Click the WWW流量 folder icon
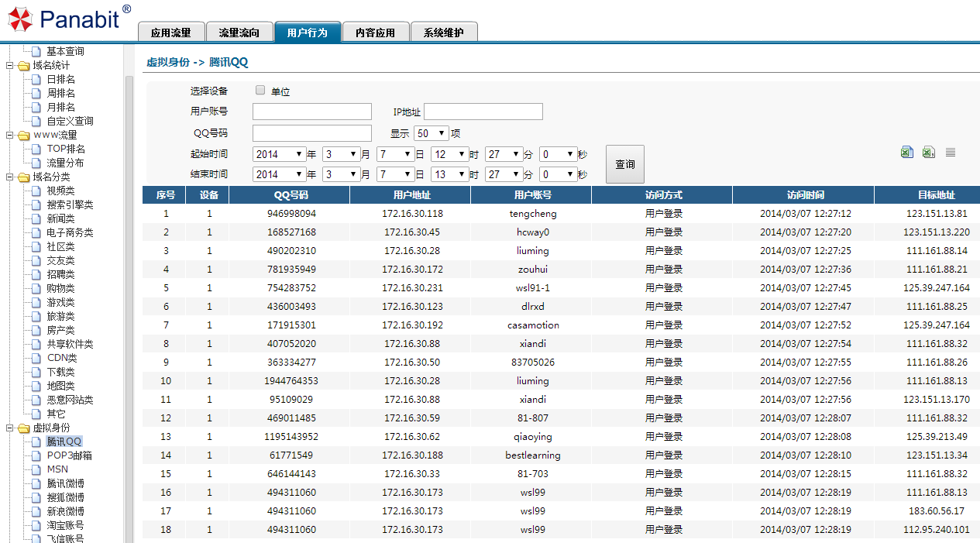The width and height of the screenshot is (980, 543). point(23,136)
